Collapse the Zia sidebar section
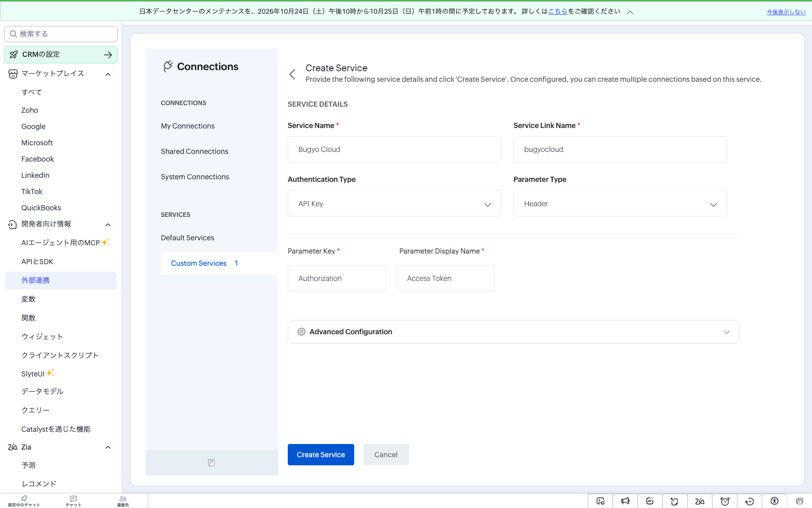Viewport: 812px width, 508px height. click(108, 447)
